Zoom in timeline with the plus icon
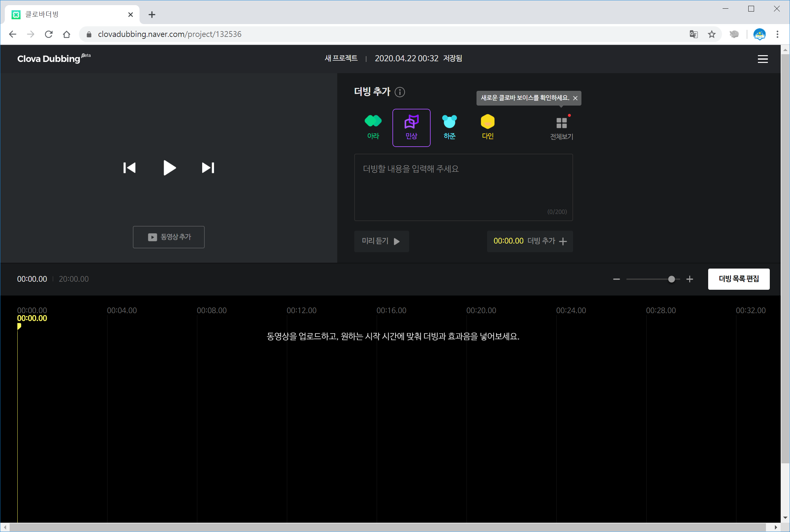Screen dimensions: 790x532 pos(689,279)
